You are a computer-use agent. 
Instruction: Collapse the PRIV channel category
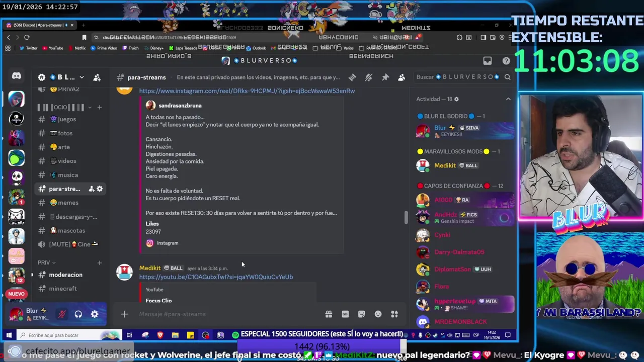pyautogui.click(x=46, y=262)
